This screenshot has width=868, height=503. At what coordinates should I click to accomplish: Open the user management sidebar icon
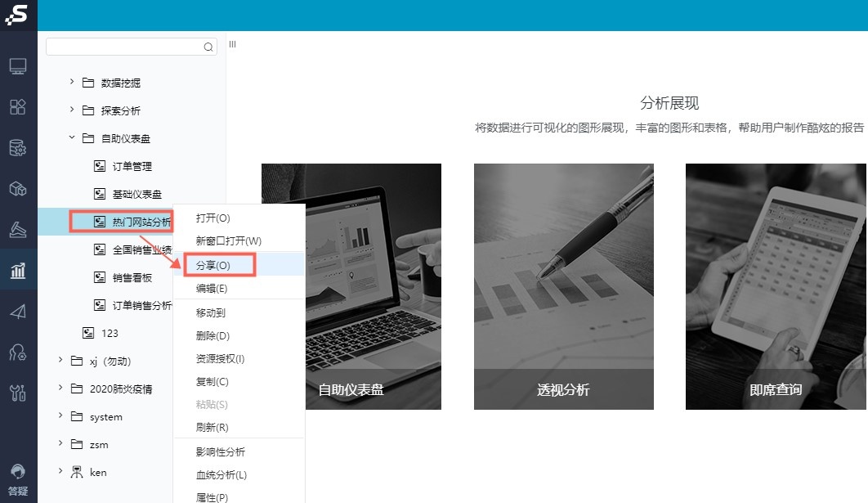click(x=18, y=353)
